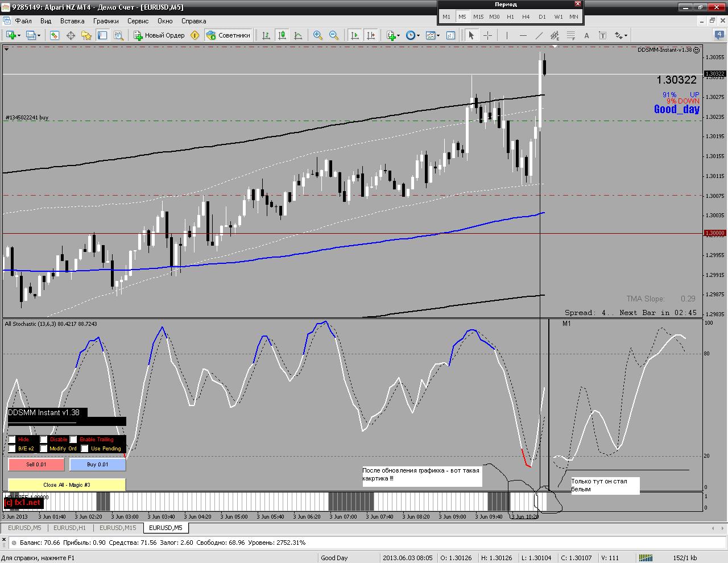Open the Вставка menu
This screenshot has width=728, height=563.
click(x=72, y=20)
